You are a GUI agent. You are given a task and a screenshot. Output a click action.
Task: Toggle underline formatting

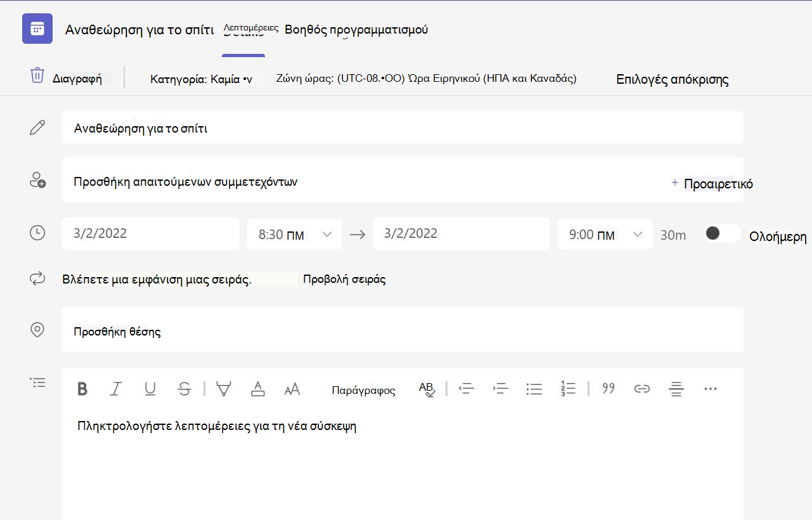click(x=150, y=389)
